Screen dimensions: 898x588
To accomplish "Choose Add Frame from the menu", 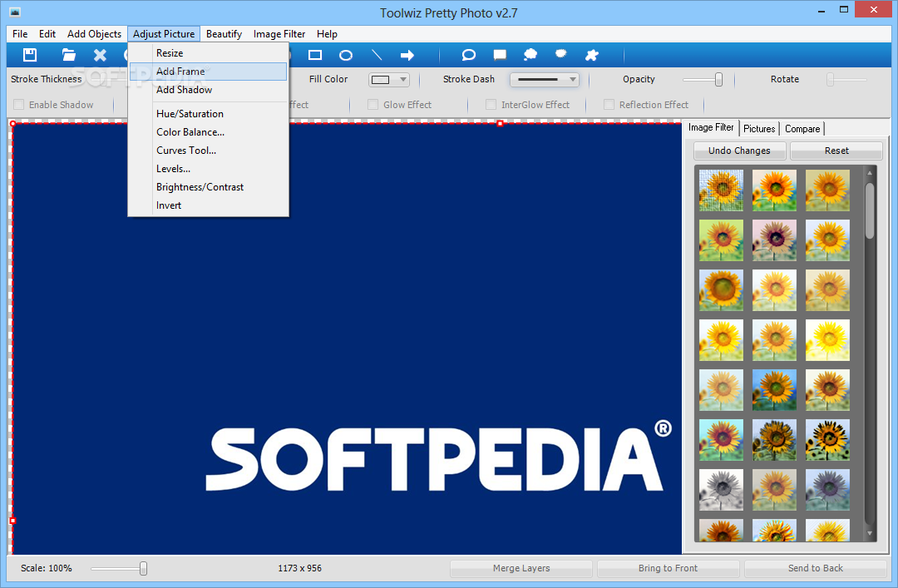I will click(209, 71).
